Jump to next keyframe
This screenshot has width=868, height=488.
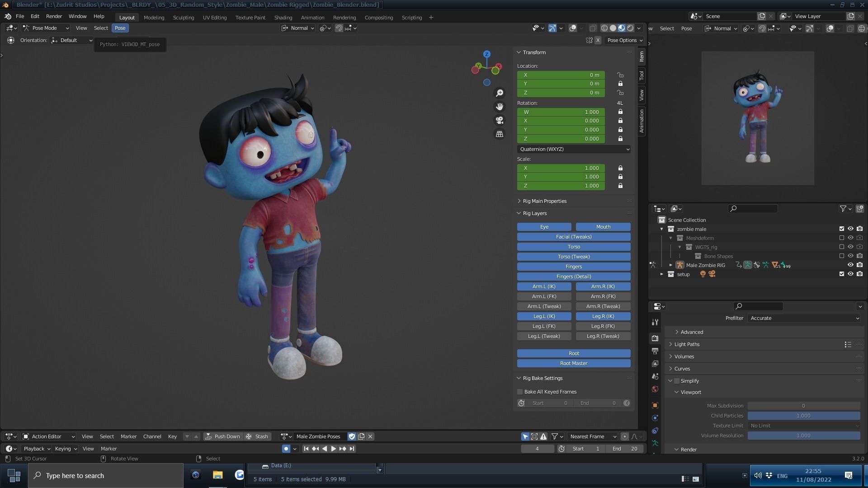pyautogui.click(x=343, y=449)
